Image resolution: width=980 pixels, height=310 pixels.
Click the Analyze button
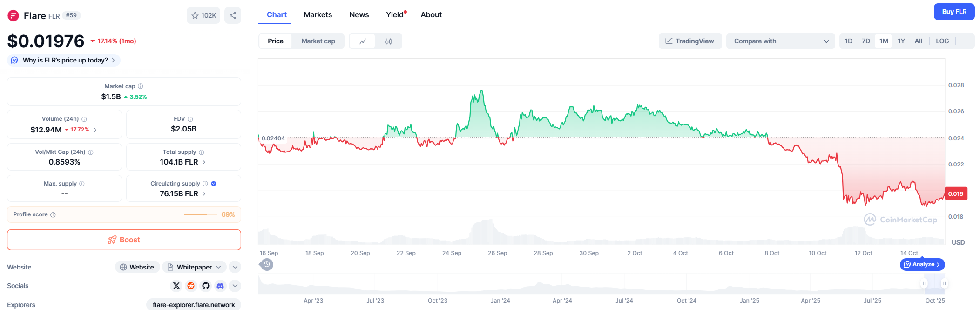tap(922, 264)
